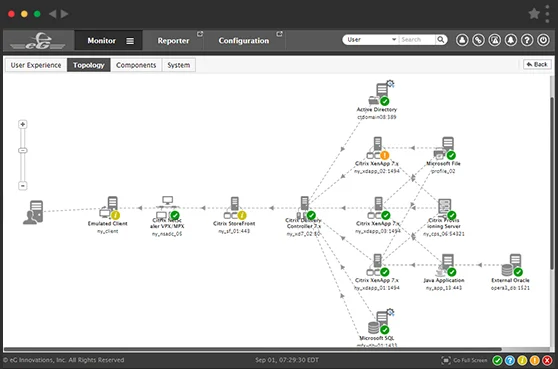Click the timestamp Sep 01, 07:29:30 EDT
Viewport: 558px width, 369px height.
287,360
